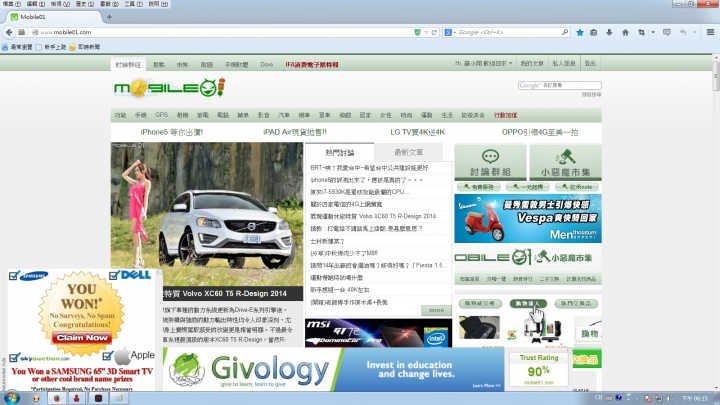Bookmark this page with the blue star
Viewport: 720px width, 405px height.
(x=580, y=32)
